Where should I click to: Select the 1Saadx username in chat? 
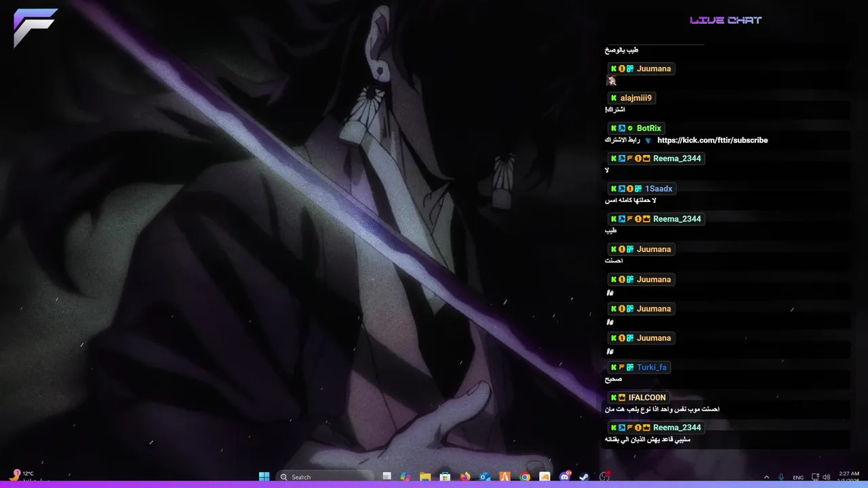point(658,188)
